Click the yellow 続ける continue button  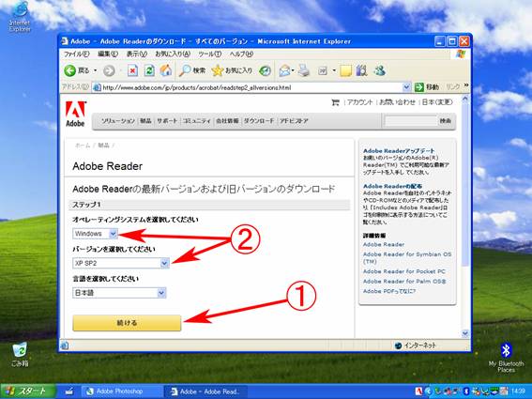coord(127,323)
